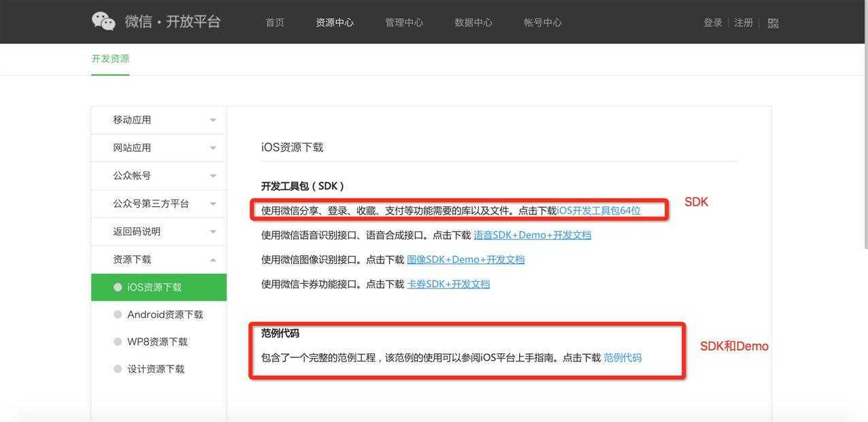Screen dimensions: 868x422
Task: Click the 注册 link
Action: (744, 22)
